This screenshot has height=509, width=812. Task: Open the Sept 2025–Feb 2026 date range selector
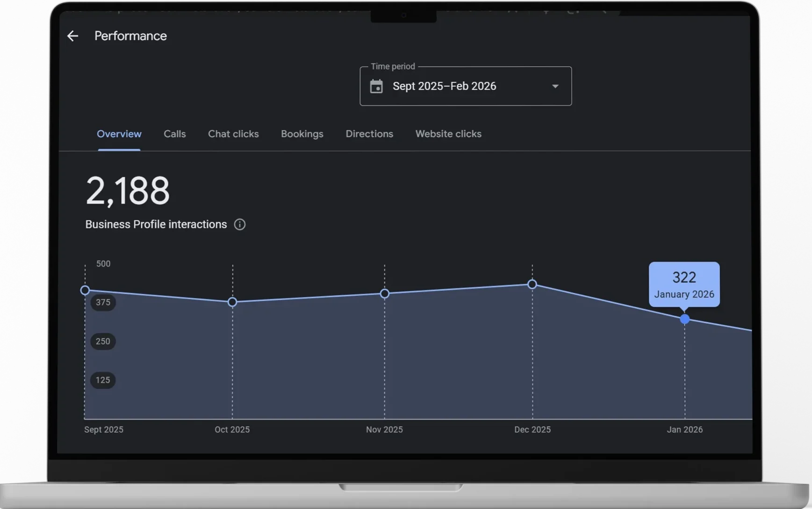click(x=444, y=87)
